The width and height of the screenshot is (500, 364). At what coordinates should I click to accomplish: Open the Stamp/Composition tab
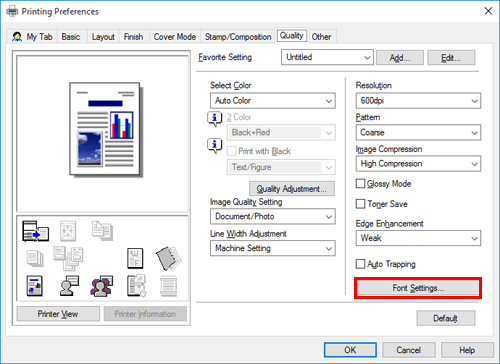tap(238, 37)
